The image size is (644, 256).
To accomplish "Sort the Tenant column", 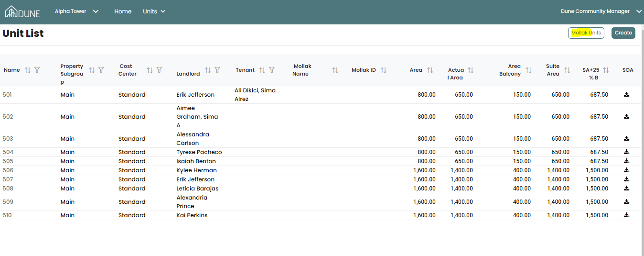I will pos(262,70).
